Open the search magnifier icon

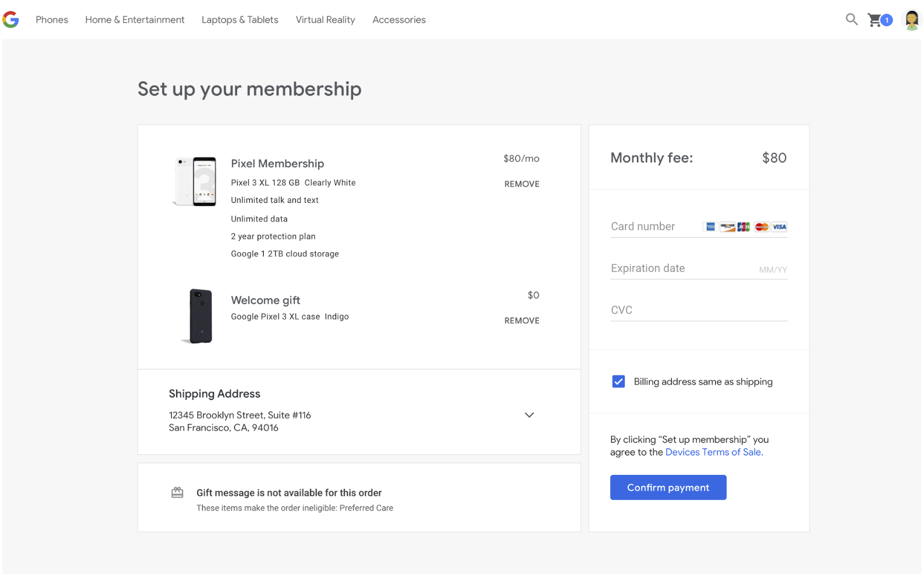[851, 19]
